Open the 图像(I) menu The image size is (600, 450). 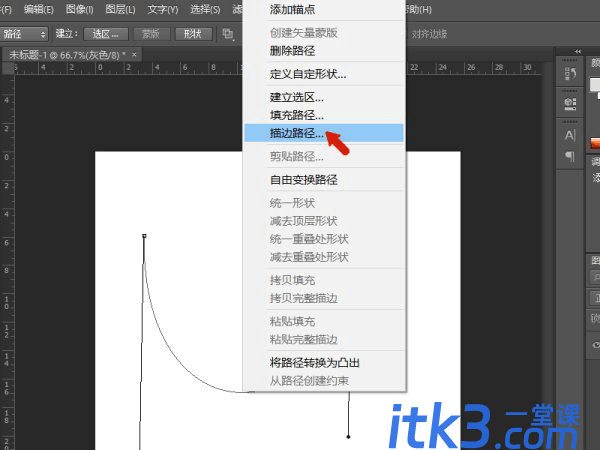coord(79,9)
